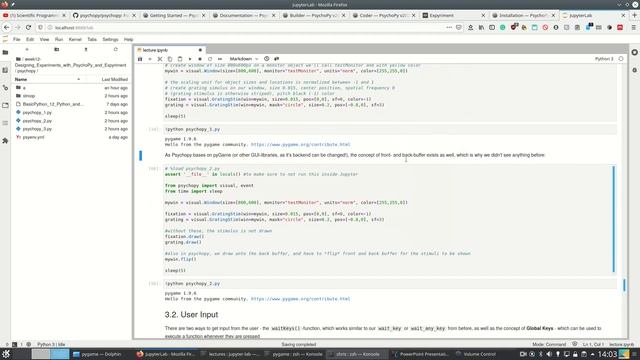Create a new folder in file browser
The width and height of the screenshot is (640, 360).
[56, 49]
